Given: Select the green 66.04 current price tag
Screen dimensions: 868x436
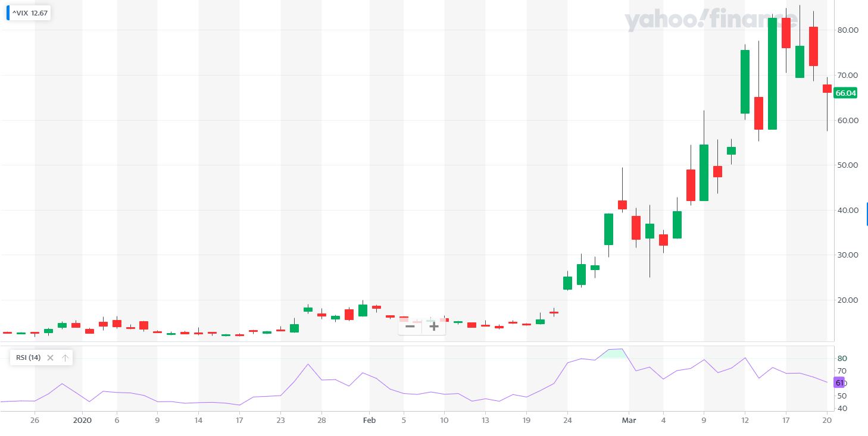Looking at the screenshot, I should tap(845, 93).
